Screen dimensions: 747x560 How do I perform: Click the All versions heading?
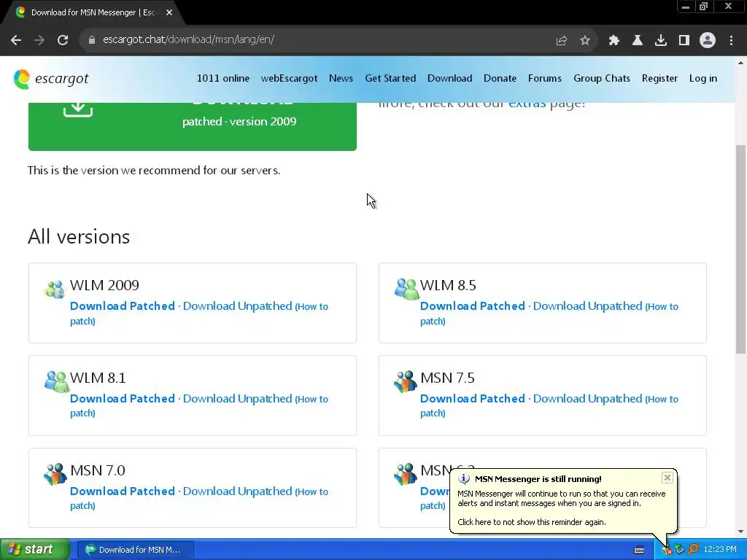point(79,237)
